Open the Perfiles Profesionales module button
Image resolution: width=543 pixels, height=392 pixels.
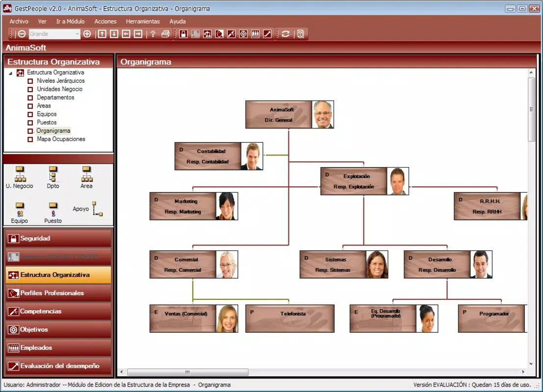[58, 293]
